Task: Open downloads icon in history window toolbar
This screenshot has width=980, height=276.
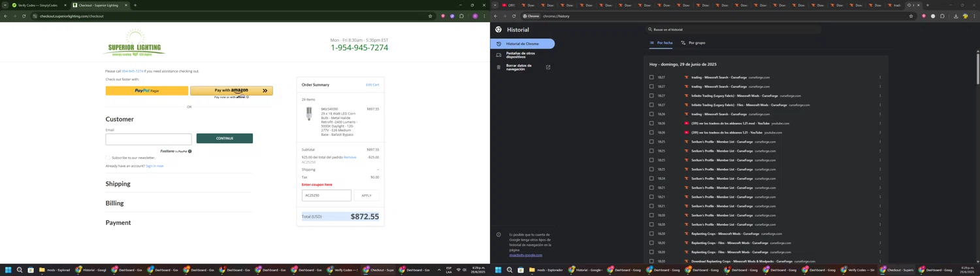Action: (956, 16)
